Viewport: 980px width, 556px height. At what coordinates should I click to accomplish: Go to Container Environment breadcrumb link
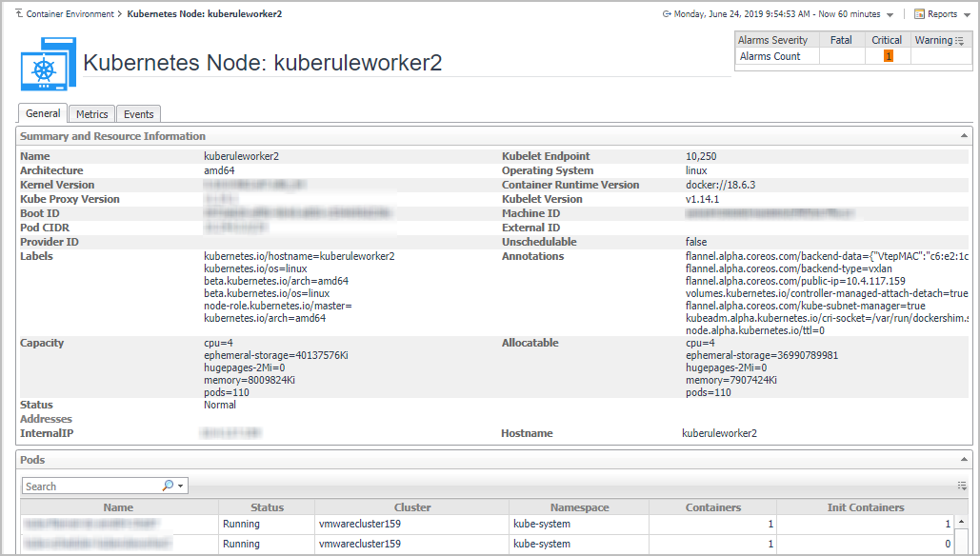70,14
